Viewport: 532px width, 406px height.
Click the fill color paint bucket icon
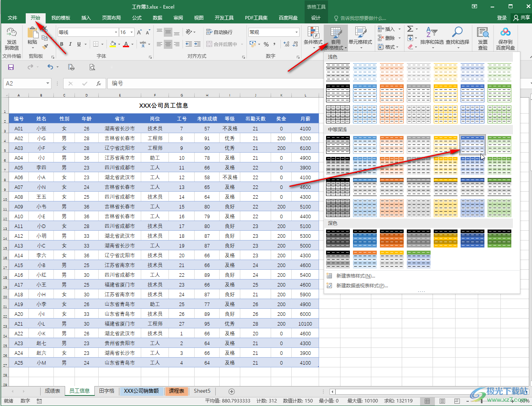click(113, 44)
